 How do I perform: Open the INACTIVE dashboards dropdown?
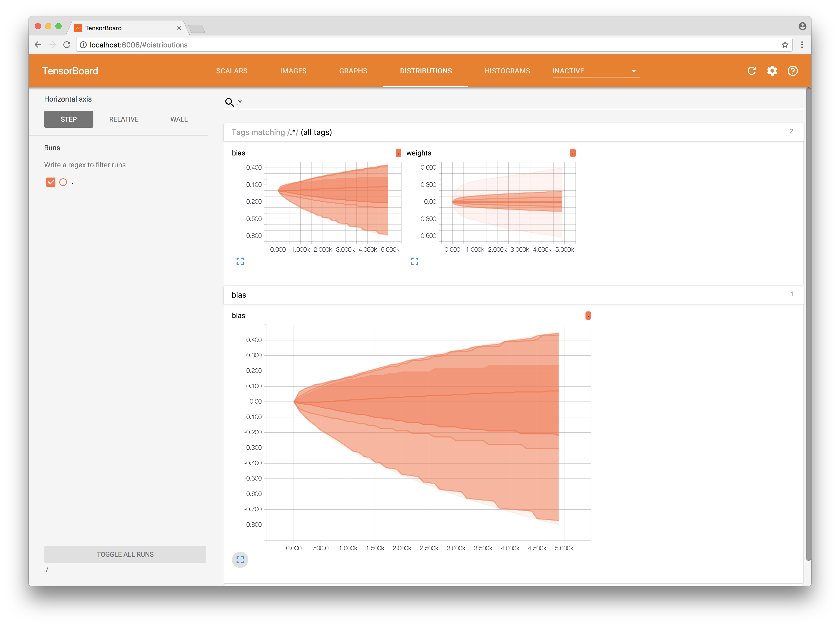(x=595, y=71)
